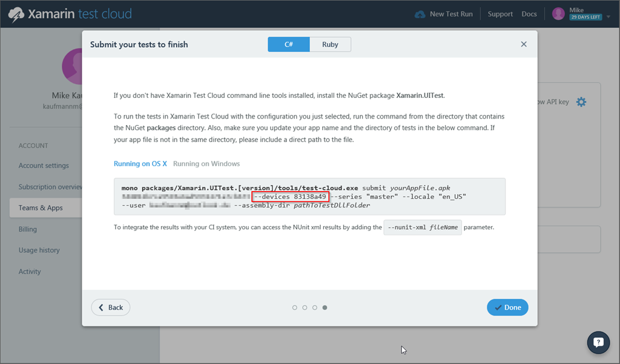
Task: Go Back to the previous step
Action: pyautogui.click(x=110, y=307)
